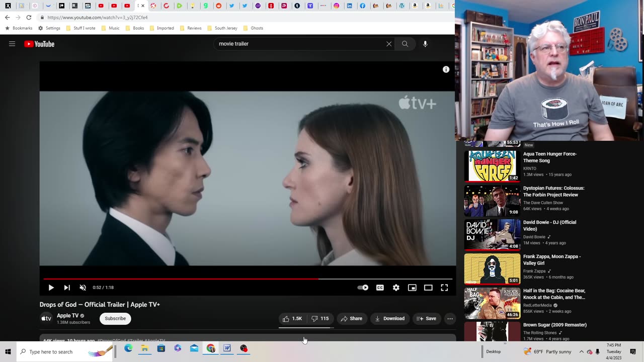Start voice search with microphone icon
This screenshot has height=362, width=644.
pyautogui.click(x=425, y=44)
